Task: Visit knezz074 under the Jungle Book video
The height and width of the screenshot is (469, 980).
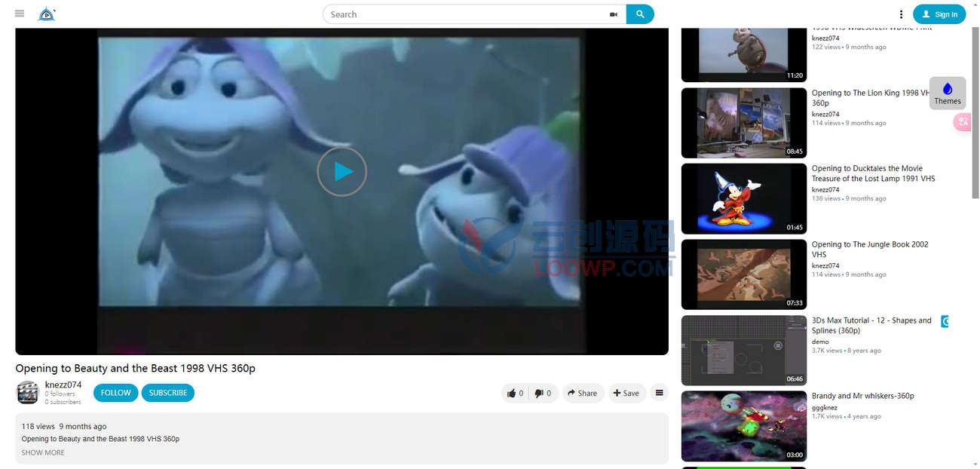Action: pyautogui.click(x=825, y=265)
